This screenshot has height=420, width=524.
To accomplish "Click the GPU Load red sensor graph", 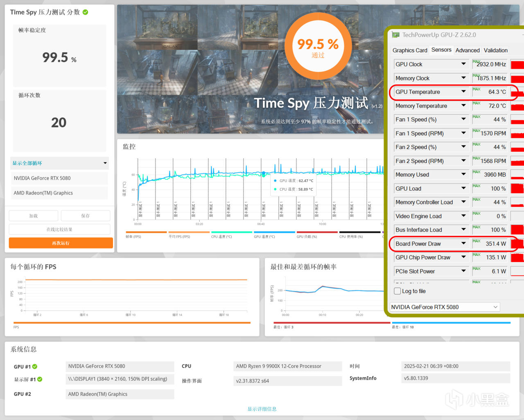I will (517, 188).
